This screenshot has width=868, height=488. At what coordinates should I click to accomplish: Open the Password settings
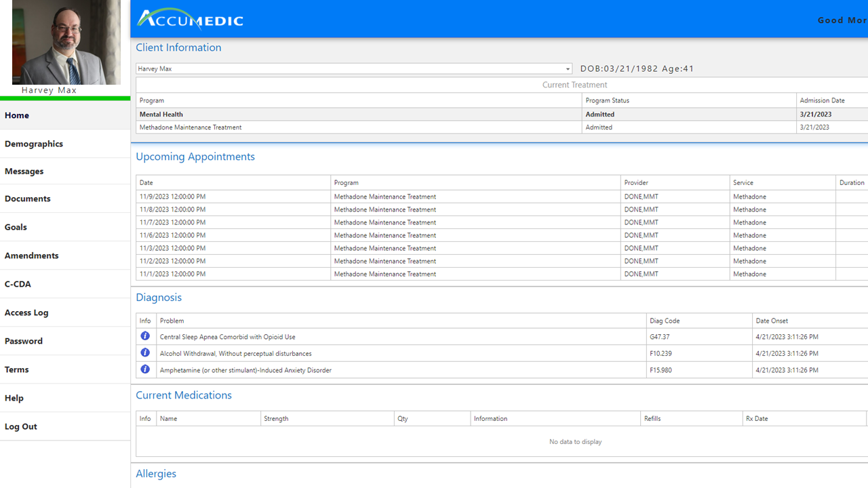tap(23, 341)
